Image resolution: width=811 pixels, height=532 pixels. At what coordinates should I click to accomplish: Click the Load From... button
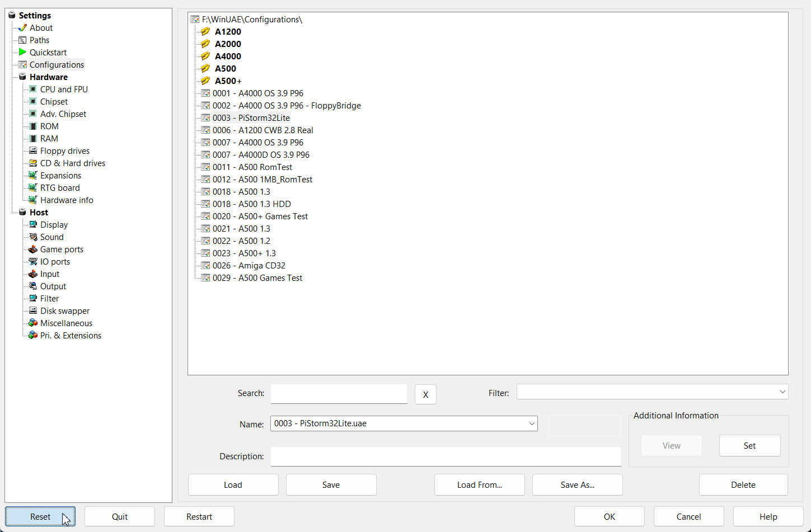click(x=480, y=485)
